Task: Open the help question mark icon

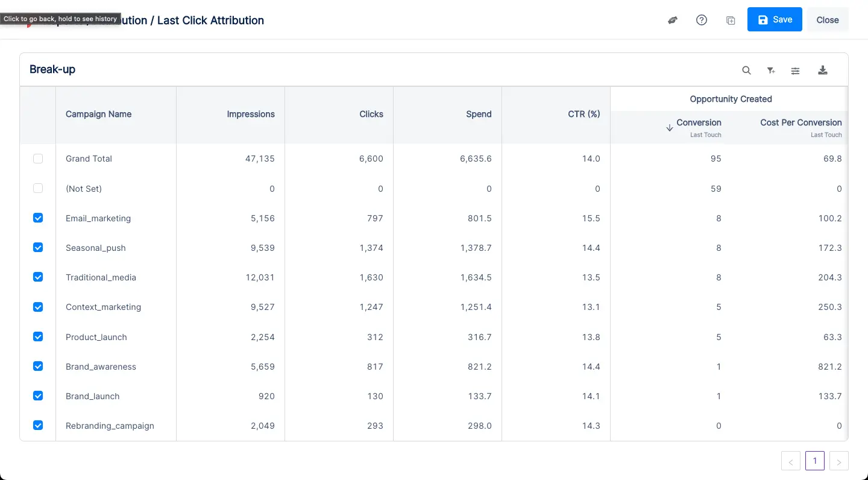Action: (x=702, y=20)
